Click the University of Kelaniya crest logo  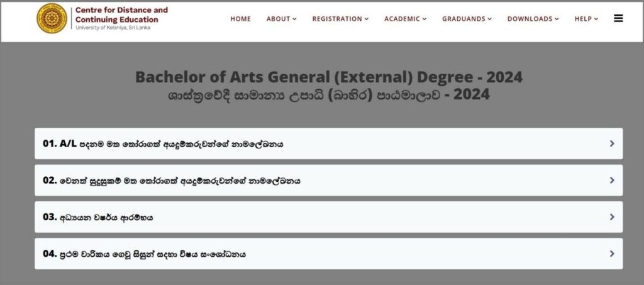52,18
